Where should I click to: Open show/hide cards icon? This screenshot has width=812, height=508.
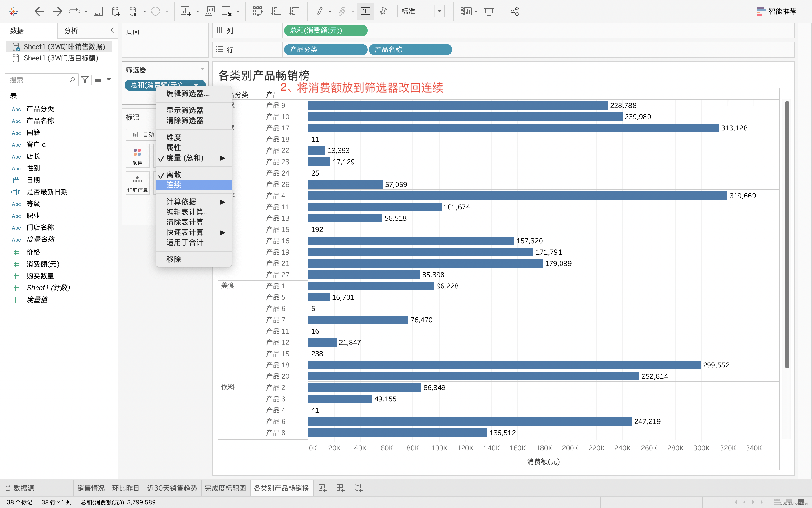(466, 11)
